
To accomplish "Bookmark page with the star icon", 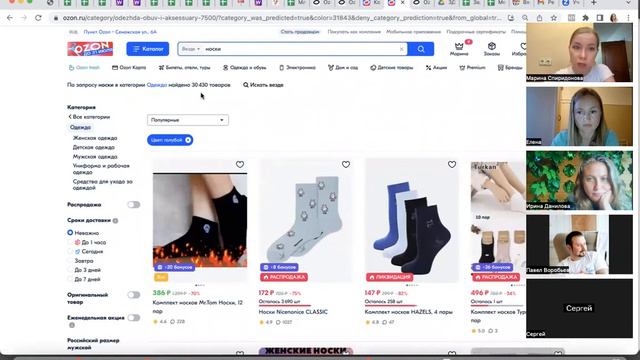I will coord(553,18).
